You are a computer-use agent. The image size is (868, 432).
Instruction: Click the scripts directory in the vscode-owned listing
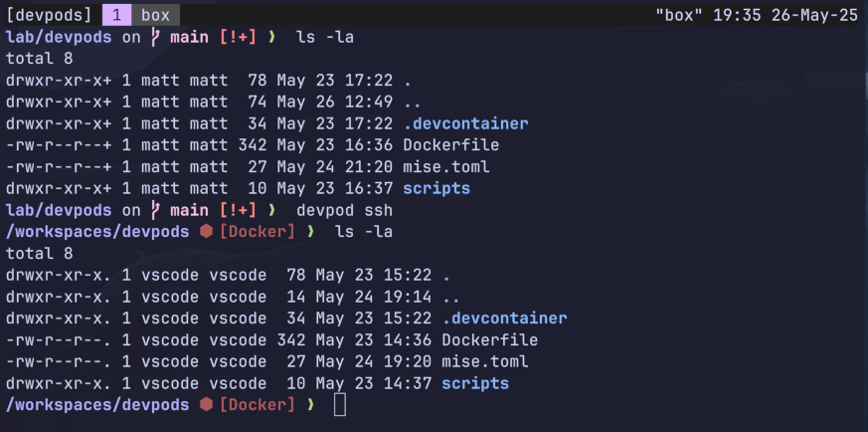[475, 383]
